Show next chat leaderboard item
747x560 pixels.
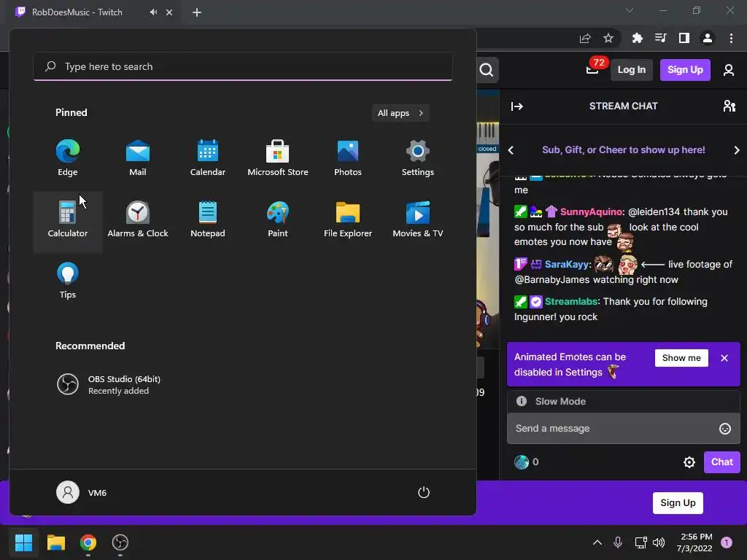pyautogui.click(x=737, y=150)
